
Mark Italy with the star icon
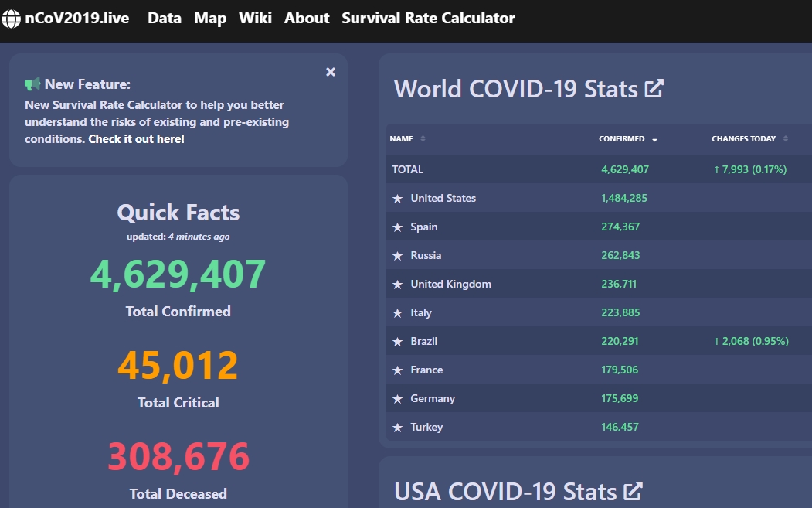(398, 313)
